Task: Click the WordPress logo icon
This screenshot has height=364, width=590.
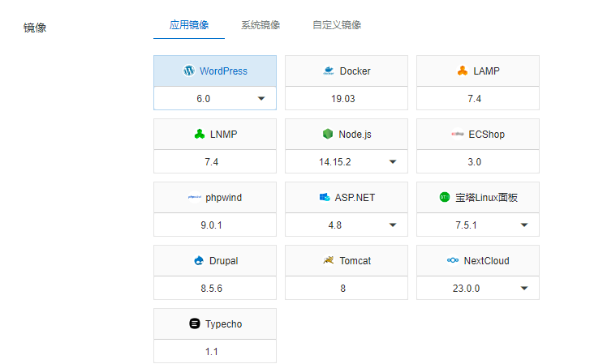Action: [x=189, y=71]
